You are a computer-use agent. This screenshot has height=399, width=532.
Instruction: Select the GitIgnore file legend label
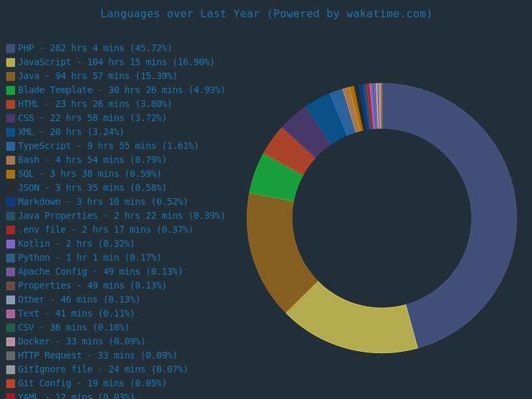click(x=103, y=370)
